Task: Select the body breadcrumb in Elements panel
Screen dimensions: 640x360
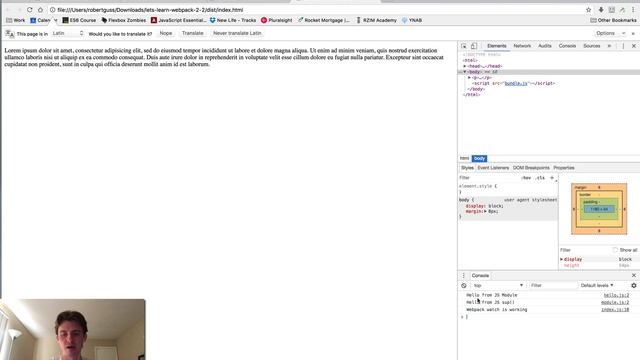Action: (479, 158)
